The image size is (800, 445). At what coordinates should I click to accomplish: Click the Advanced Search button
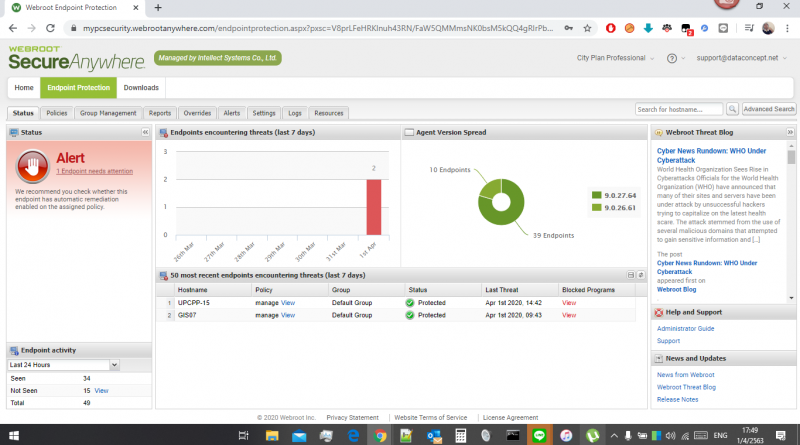pyautogui.click(x=769, y=109)
